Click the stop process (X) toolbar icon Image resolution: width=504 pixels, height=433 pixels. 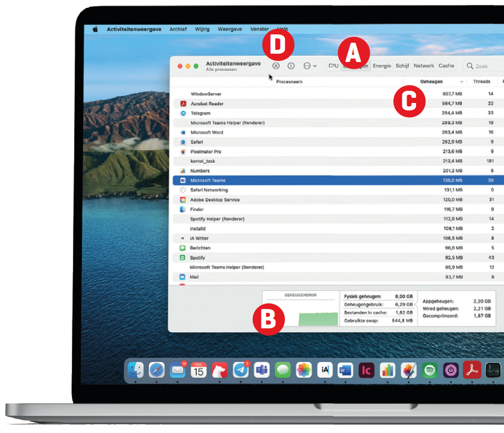pos(276,66)
